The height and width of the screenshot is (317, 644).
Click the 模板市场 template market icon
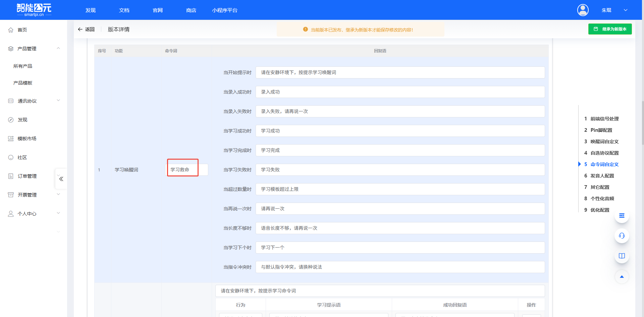pos(10,138)
